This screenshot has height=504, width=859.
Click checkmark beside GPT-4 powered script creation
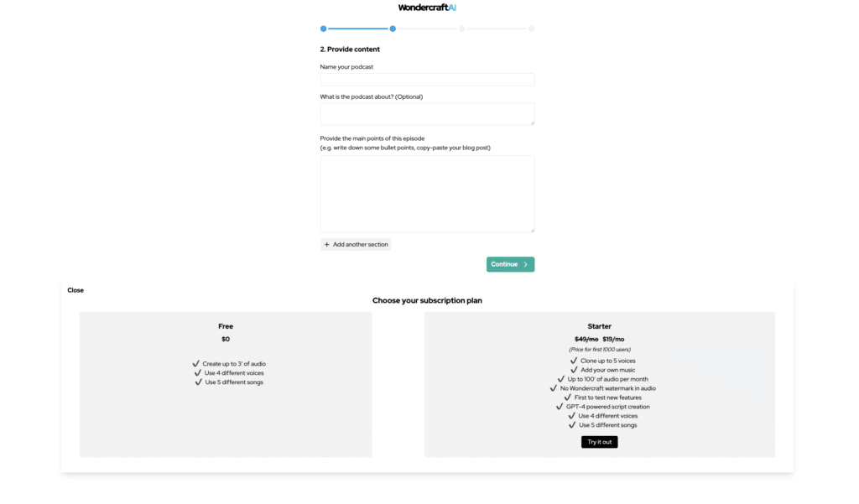click(x=560, y=407)
